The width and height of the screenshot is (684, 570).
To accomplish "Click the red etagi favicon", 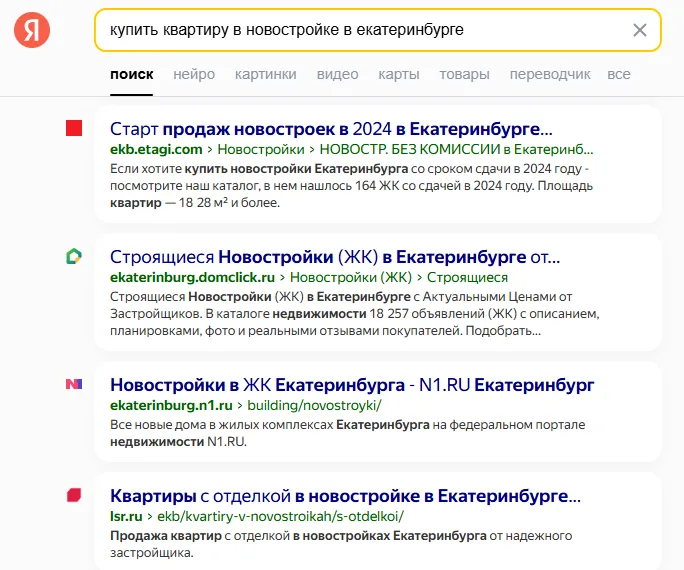I will point(74,128).
